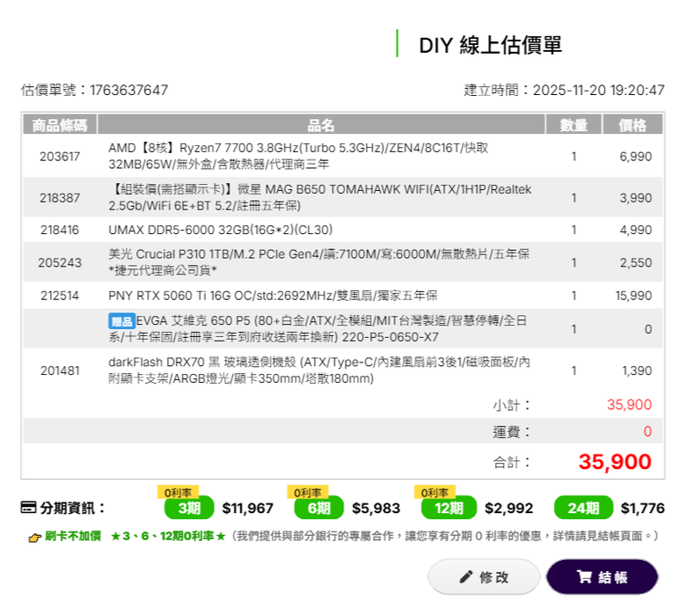Click the pencil icon in 修改 button

[x=466, y=576]
